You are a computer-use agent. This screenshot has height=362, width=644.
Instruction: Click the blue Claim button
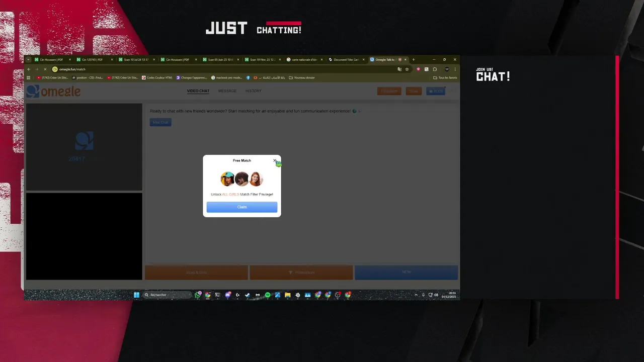pos(242,207)
